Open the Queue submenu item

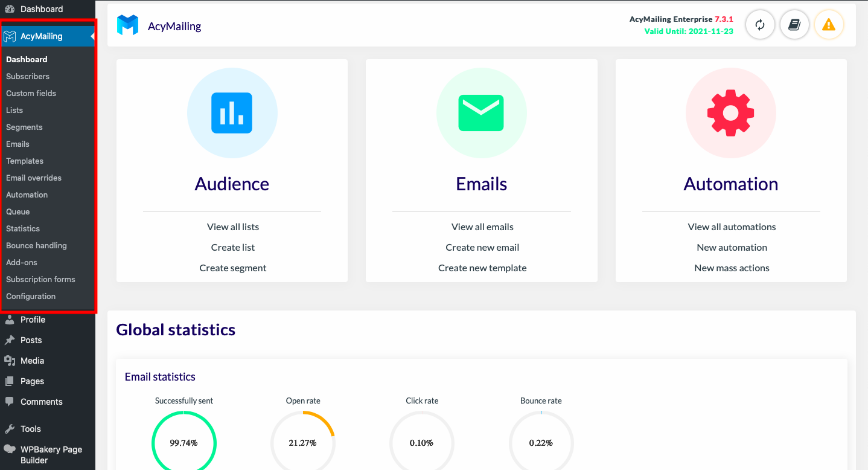click(18, 211)
